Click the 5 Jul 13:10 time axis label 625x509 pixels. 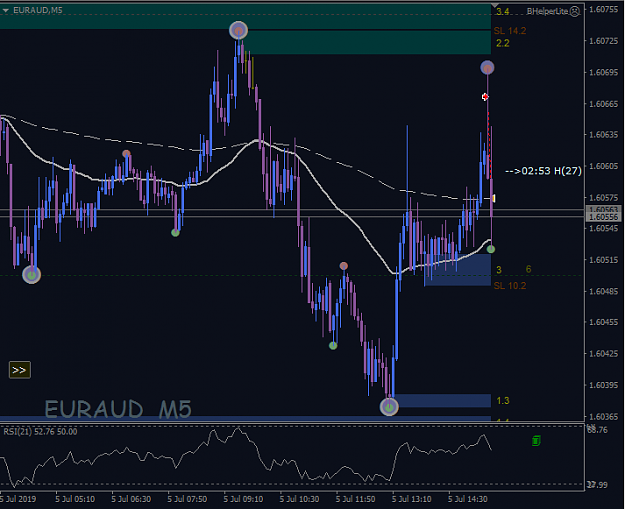tap(411, 499)
